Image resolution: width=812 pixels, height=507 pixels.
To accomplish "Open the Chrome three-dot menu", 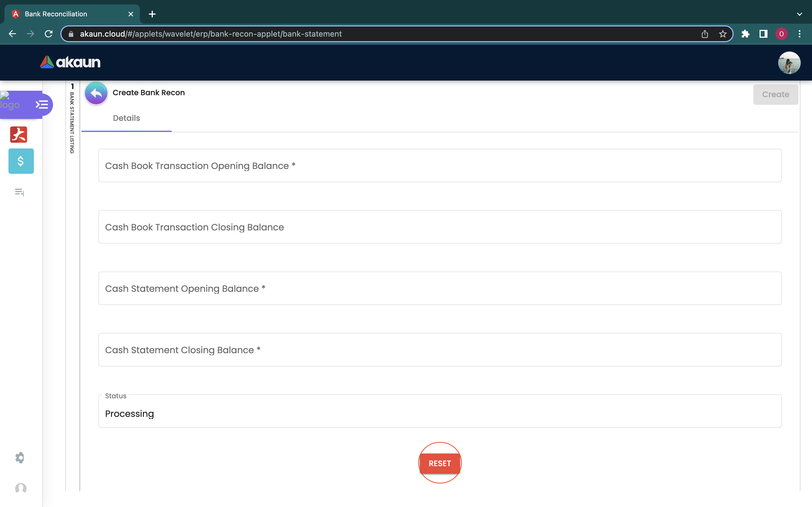I will 799,34.
